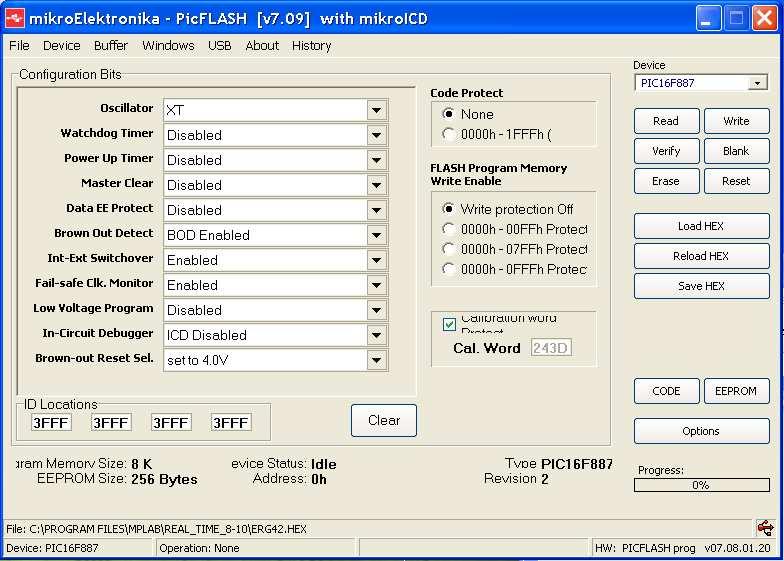The image size is (784, 561).
Task: Click the Reload HEX button
Action: tap(702, 256)
